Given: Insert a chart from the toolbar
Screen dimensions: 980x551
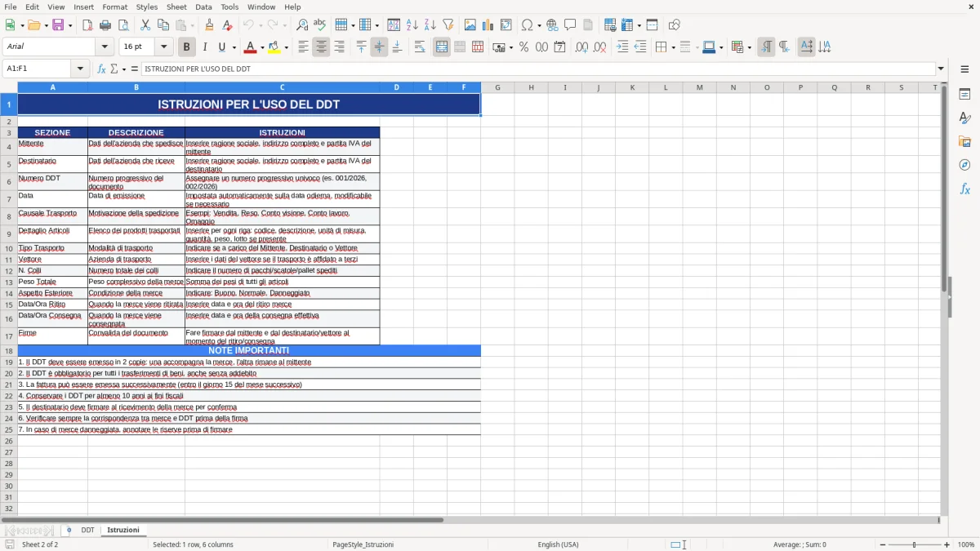Looking at the screenshot, I should [x=488, y=24].
